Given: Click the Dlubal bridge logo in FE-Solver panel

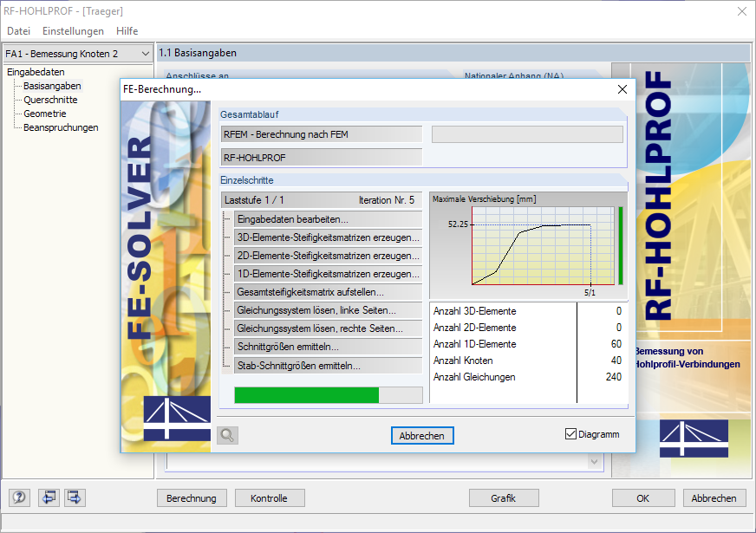Looking at the screenshot, I should click(x=177, y=418).
